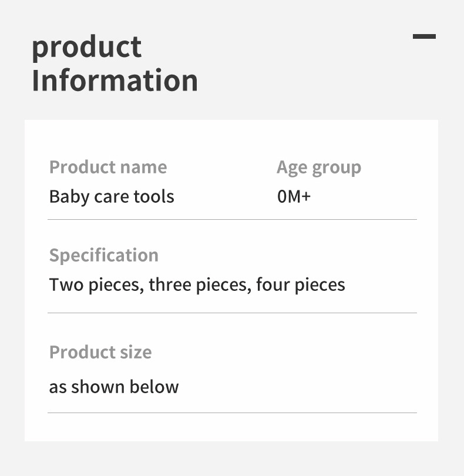Image resolution: width=464 pixels, height=476 pixels.
Task: Click the divider line under Baby care tools
Action: tap(232, 219)
